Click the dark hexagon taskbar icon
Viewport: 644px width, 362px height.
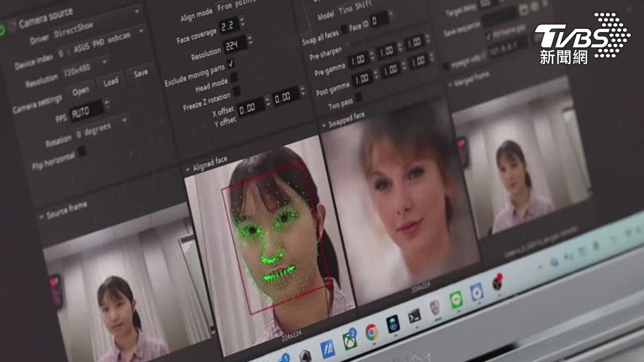(305, 357)
